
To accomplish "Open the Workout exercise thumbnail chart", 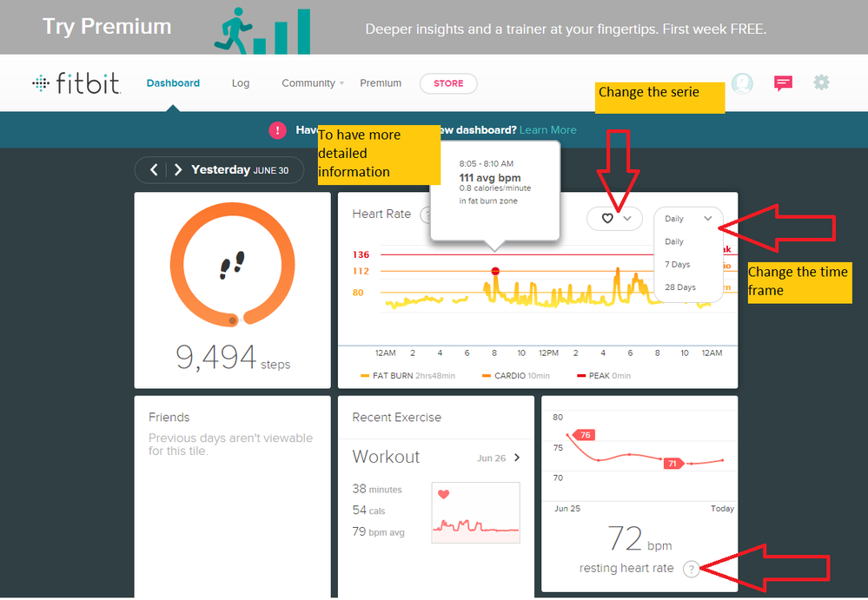I will click(475, 512).
